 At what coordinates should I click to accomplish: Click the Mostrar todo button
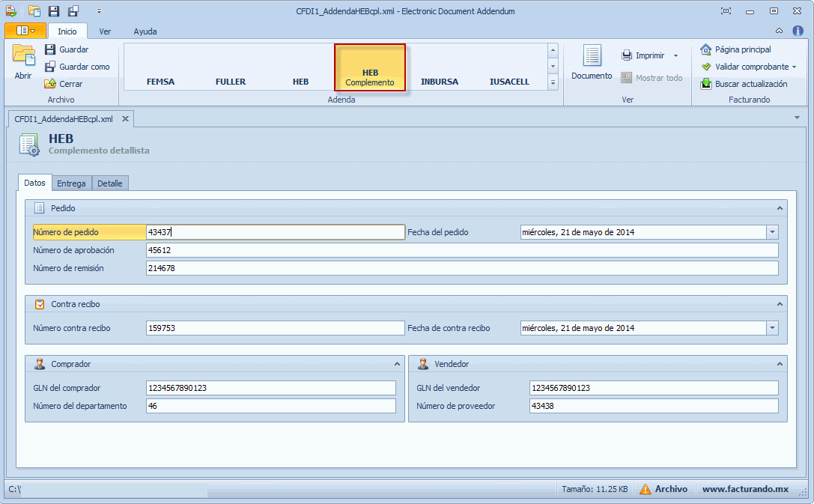(x=652, y=78)
